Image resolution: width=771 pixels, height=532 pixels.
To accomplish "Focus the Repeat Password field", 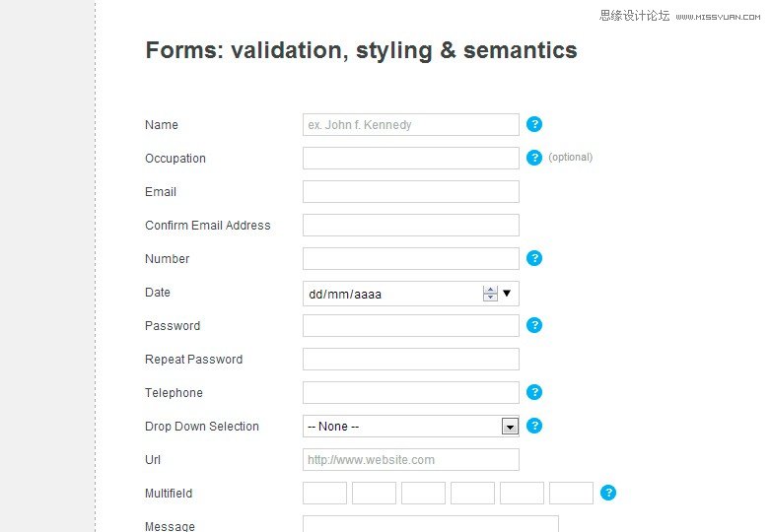I will tap(410, 359).
